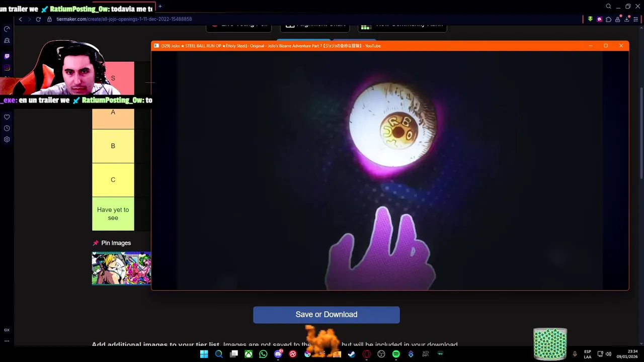The image size is (644, 362).
Task: Click the browser page vertical scrollbar
Action: (x=641, y=132)
